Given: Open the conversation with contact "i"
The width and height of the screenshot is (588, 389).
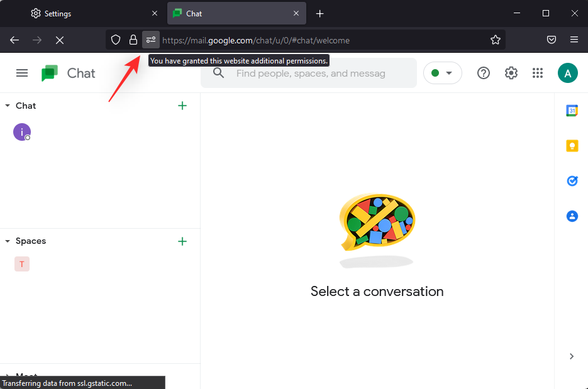Looking at the screenshot, I should 22,132.
